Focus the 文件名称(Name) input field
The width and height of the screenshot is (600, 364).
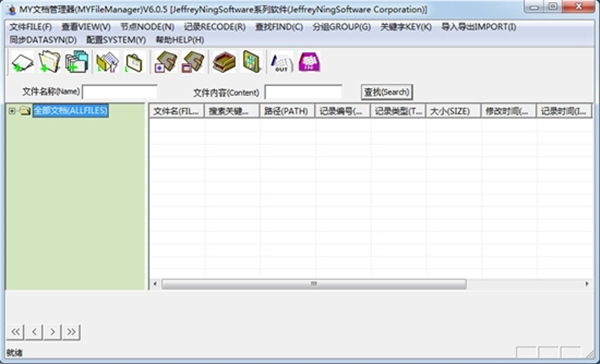point(120,92)
